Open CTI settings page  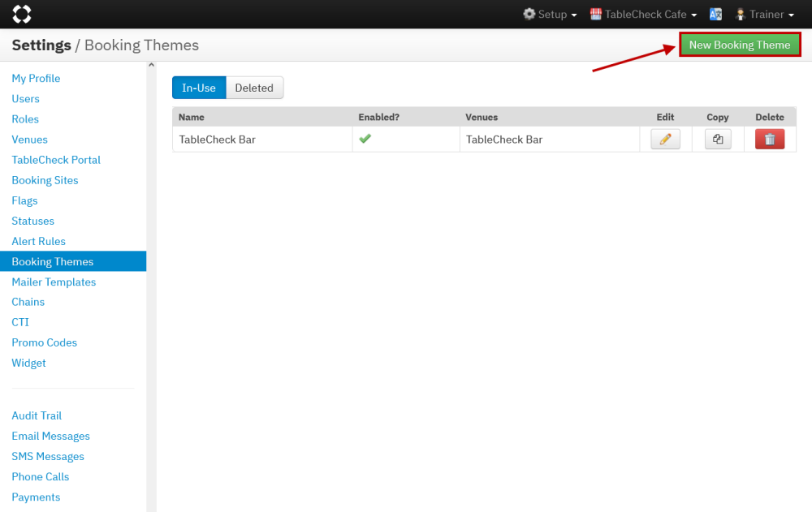point(20,322)
